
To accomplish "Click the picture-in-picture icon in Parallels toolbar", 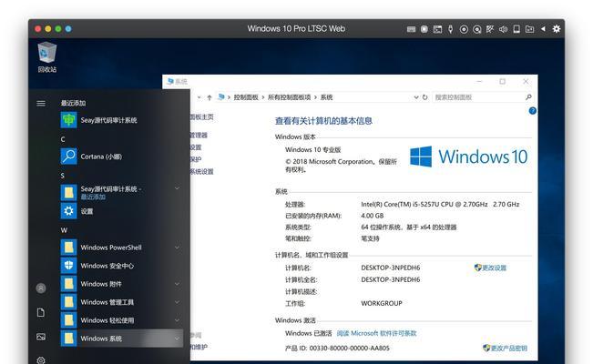I will click(437, 29).
